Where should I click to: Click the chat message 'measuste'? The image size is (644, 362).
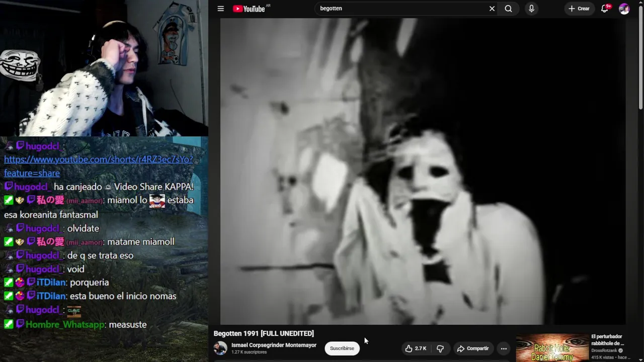tap(128, 325)
